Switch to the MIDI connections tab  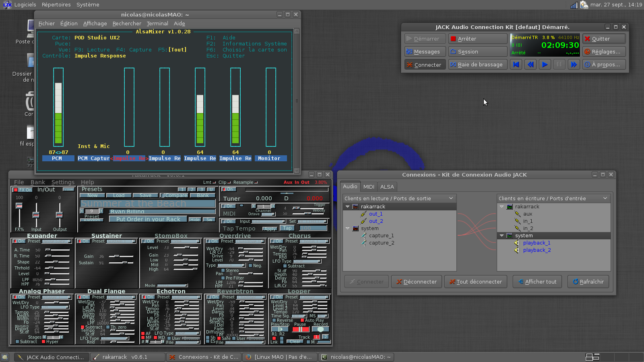coord(369,187)
